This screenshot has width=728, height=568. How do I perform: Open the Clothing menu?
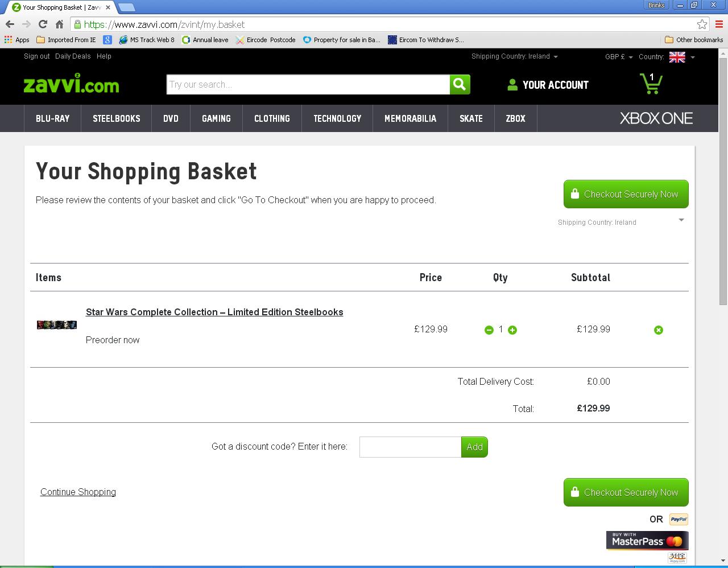coord(272,118)
